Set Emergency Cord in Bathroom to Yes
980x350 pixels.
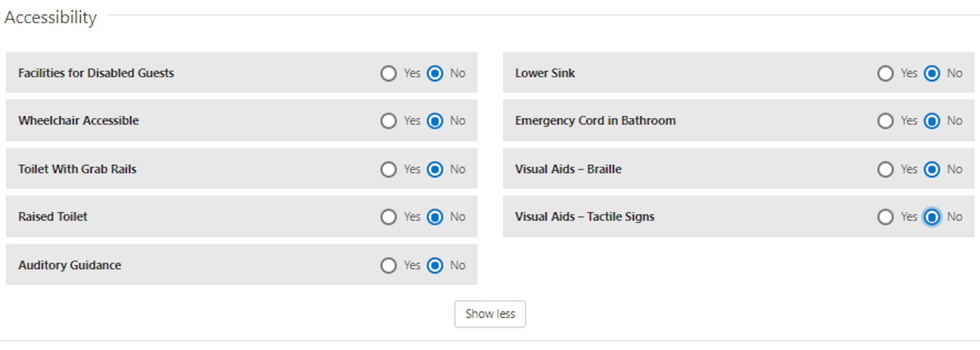(886, 121)
